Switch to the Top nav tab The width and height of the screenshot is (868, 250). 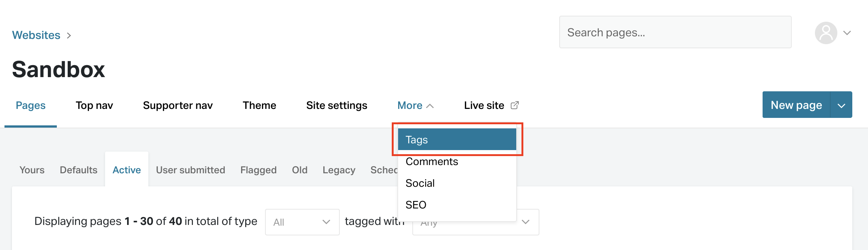click(94, 105)
